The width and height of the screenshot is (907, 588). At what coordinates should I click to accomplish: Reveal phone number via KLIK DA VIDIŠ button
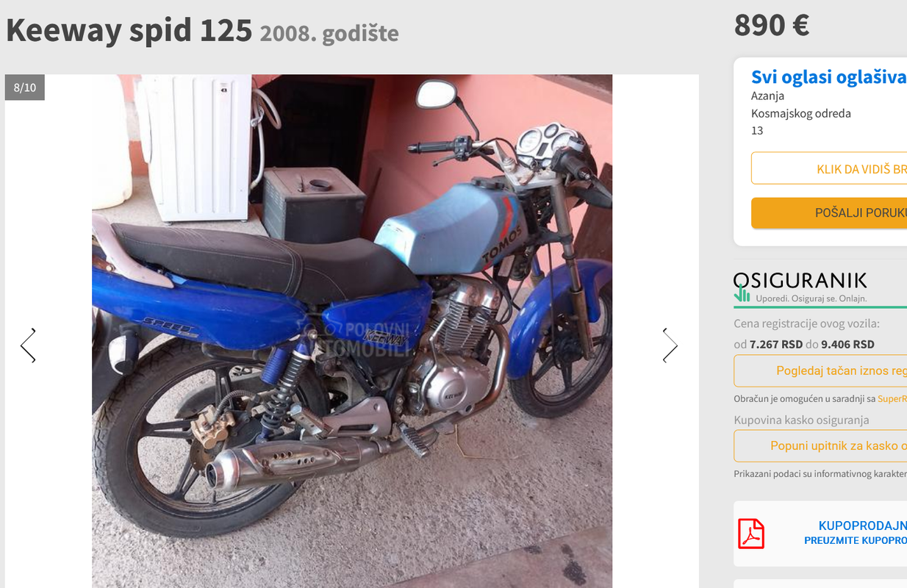click(x=829, y=168)
